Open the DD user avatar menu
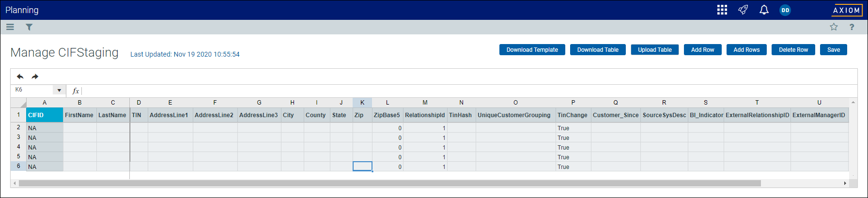The height and width of the screenshot is (198, 868). point(785,10)
